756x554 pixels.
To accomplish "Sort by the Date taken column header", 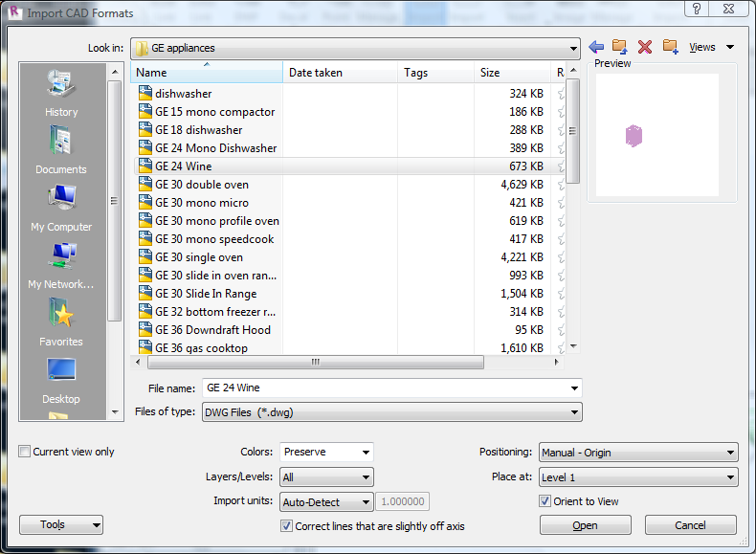I will point(340,73).
